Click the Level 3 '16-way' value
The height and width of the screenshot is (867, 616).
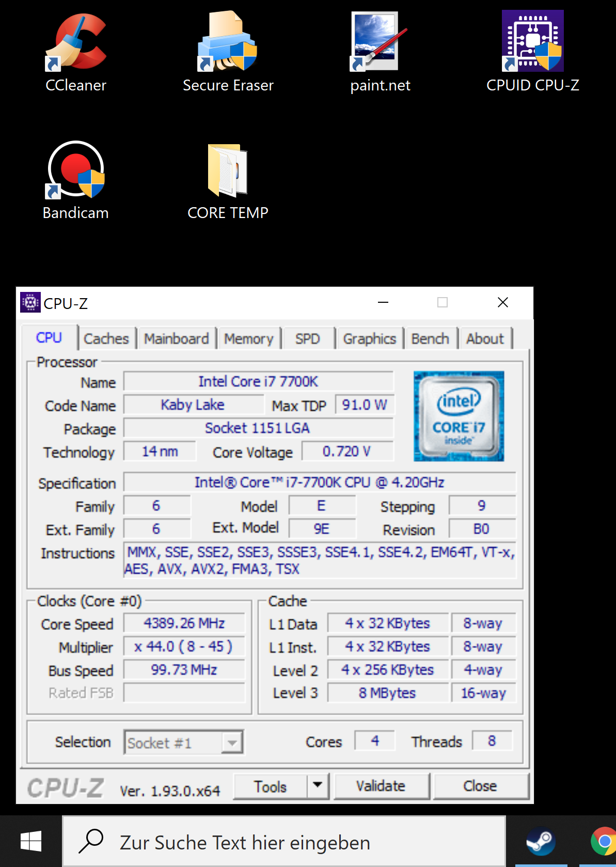tap(483, 693)
